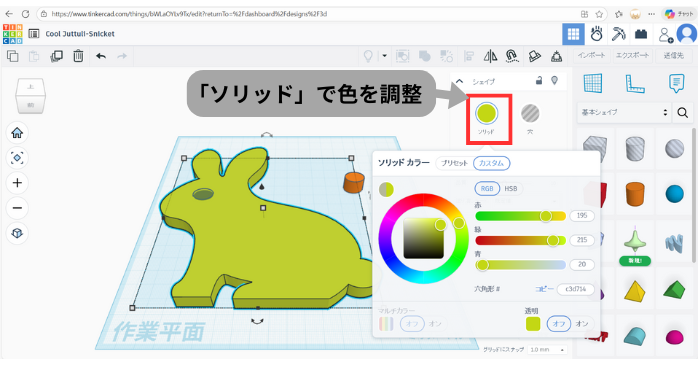This screenshot has height=365, width=698.
Task: Open the Sim Lab view
Action: 597,34
